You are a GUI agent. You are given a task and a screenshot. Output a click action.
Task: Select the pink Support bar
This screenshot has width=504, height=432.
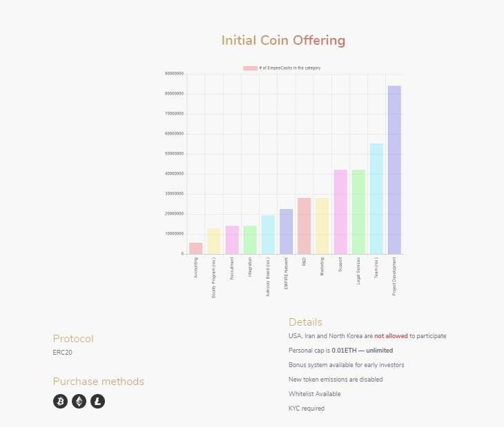340,212
